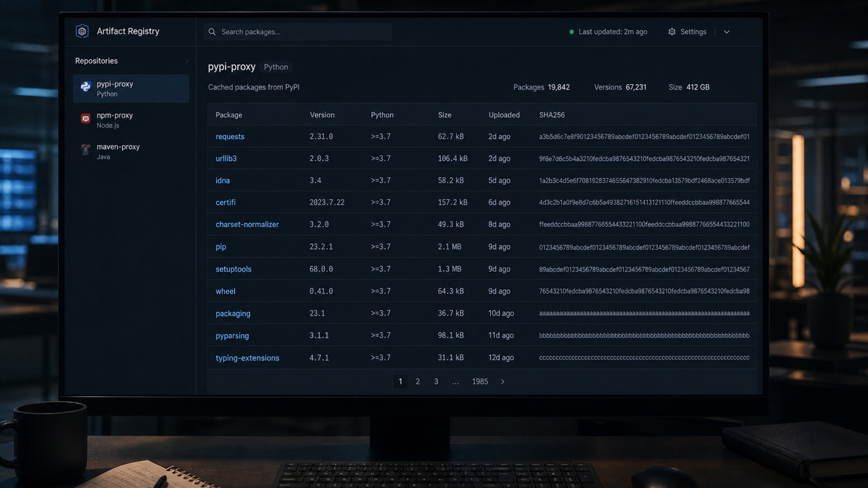Open the Settings button

[687, 32]
